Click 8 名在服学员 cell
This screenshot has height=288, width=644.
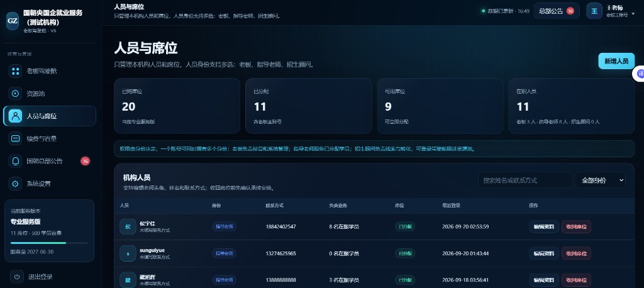344,226
